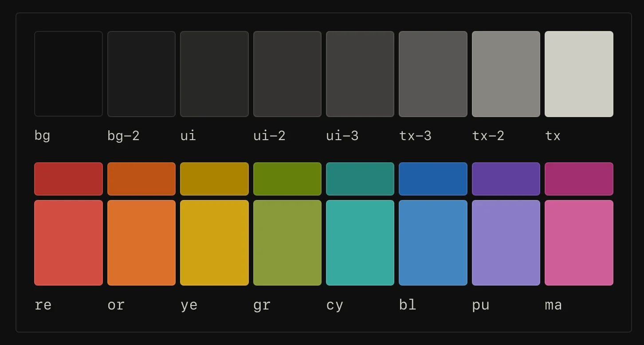
Task: Click the light blue swatch above bl label
Action: pos(433,243)
